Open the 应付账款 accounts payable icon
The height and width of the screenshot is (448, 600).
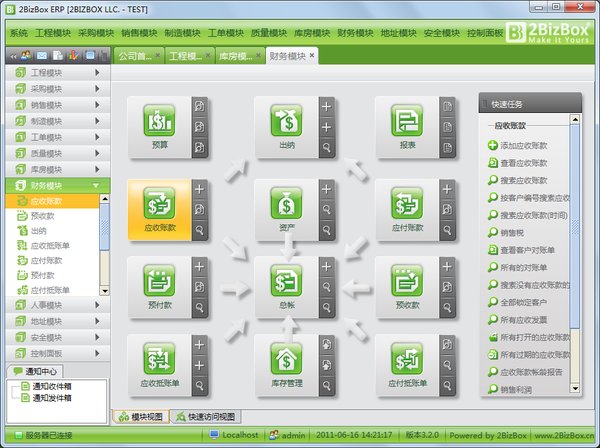coord(407,203)
